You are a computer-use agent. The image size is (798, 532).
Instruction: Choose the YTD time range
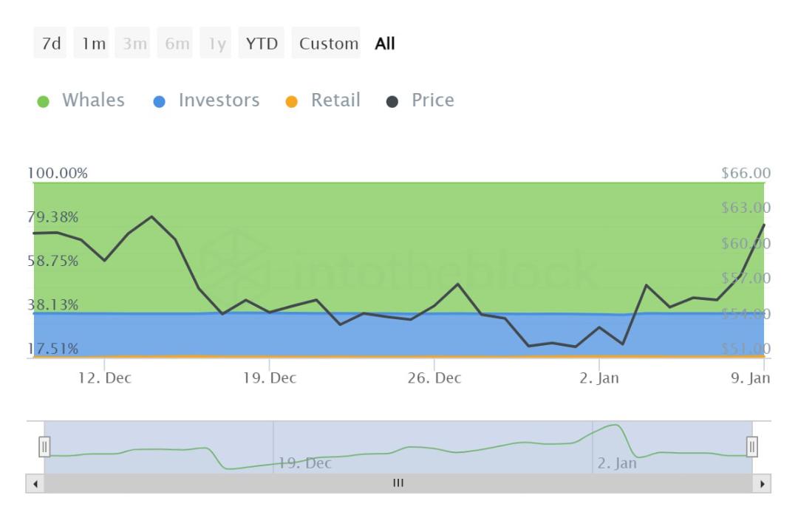[x=262, y=44]
